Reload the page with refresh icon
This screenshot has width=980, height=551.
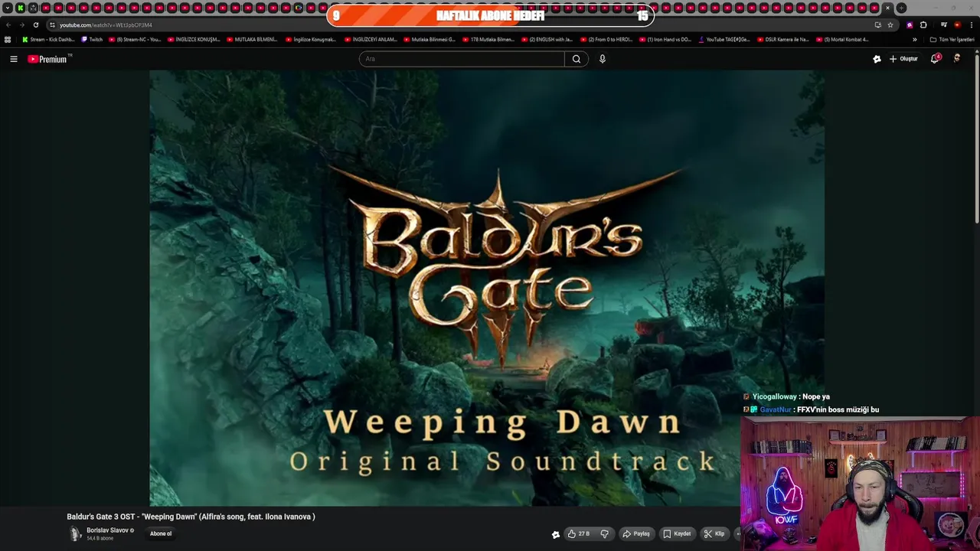(x=35, y=24)
